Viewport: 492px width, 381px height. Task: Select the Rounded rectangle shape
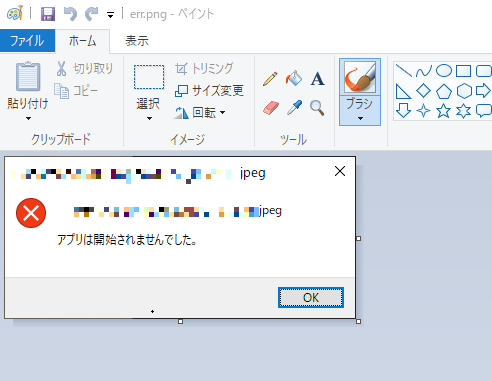click(484, 71)
